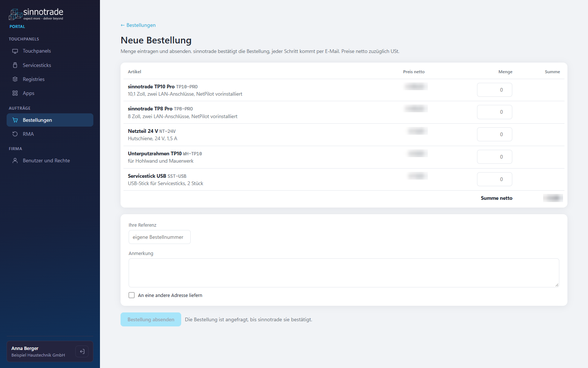
Task: Open the Apps menu item
Action: tap(50, 93)
